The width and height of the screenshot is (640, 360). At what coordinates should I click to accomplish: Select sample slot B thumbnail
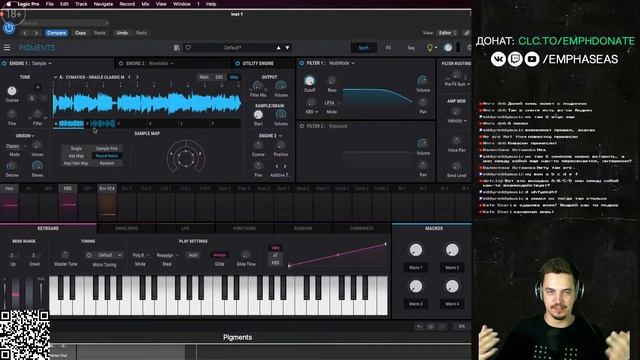coord(100,124)
